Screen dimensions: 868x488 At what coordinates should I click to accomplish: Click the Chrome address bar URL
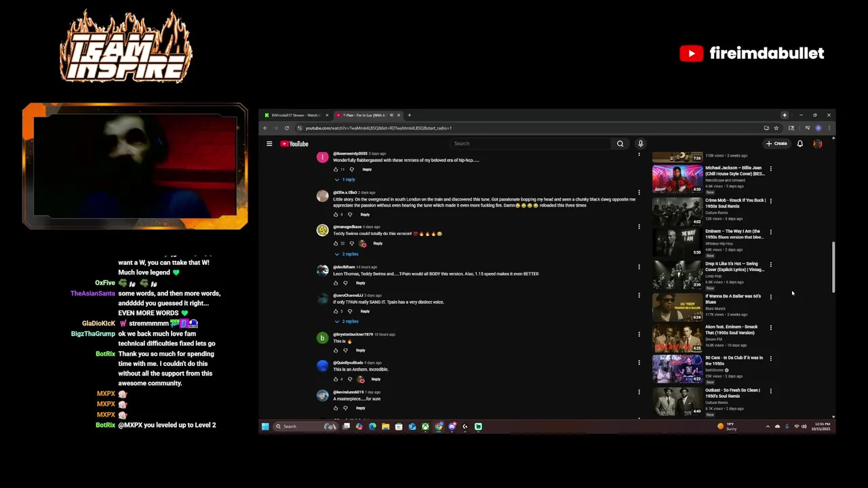click(378, 128)
